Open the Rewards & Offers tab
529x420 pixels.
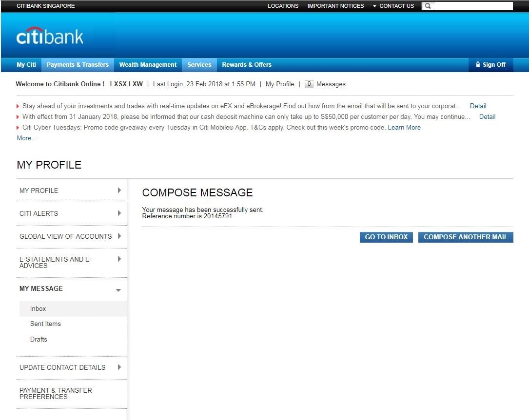tap(247, 65)
